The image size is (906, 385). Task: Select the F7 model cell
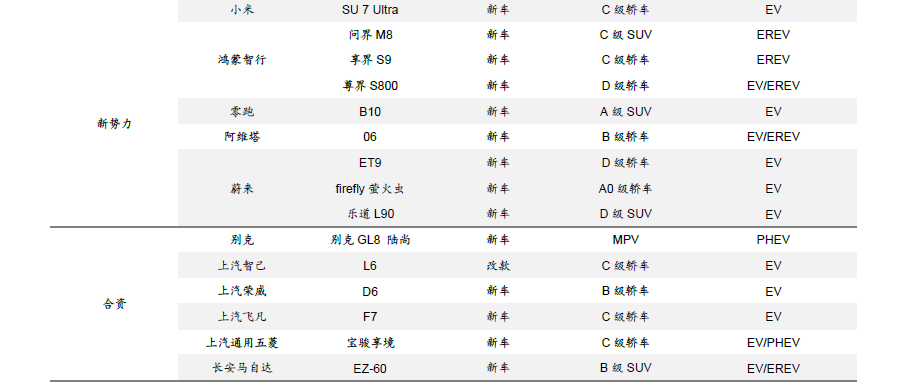pos(370,317)
